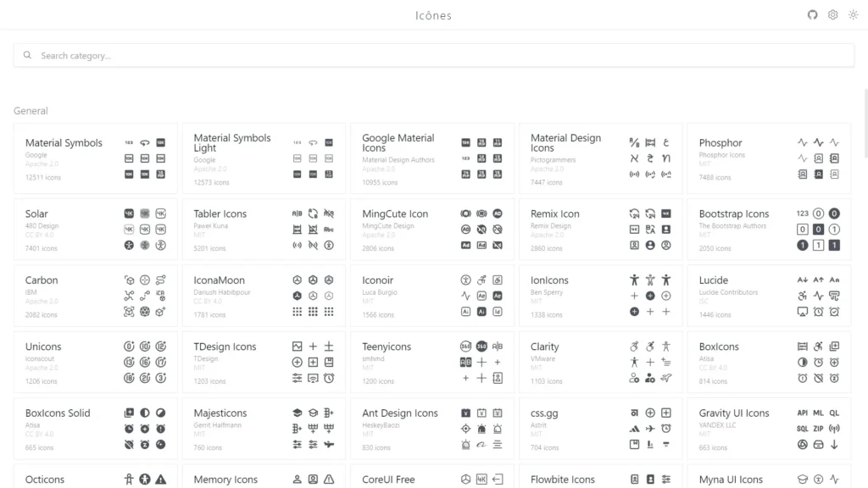Select the BoxIcons card title
The image size is (868, 488).
point(719,347)
